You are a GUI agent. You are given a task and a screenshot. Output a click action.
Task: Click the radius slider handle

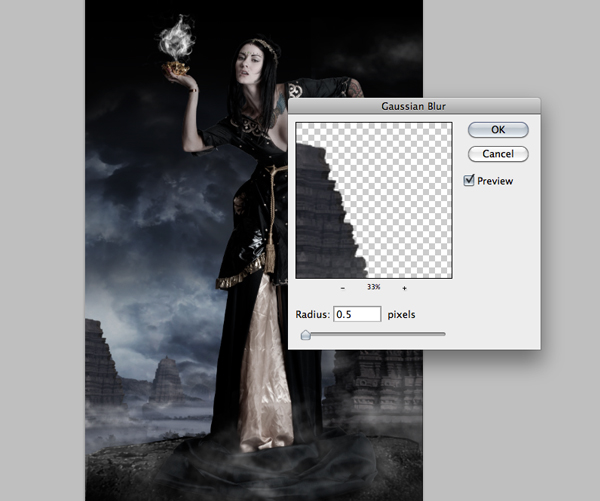pyautogui.click(x=305, y=335)
